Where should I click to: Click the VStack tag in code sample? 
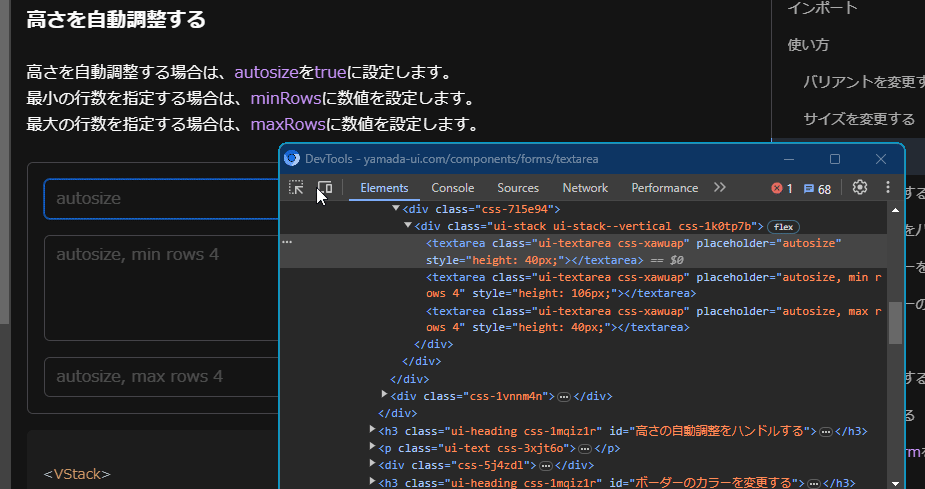point(77,474)
